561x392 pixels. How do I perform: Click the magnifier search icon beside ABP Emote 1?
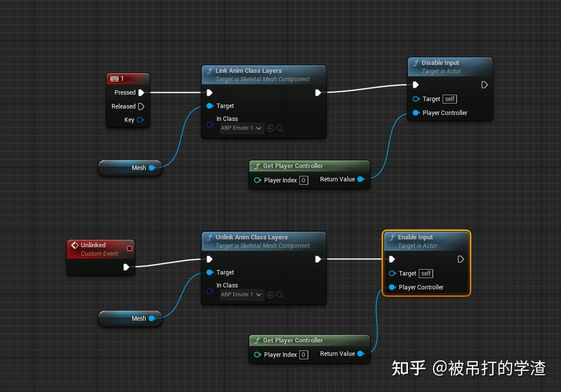(280, 128)
